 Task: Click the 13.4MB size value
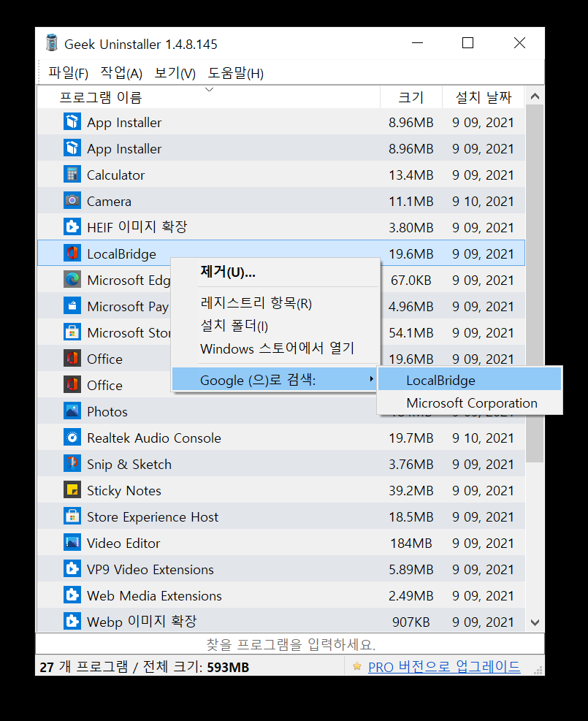coord(411,175)
